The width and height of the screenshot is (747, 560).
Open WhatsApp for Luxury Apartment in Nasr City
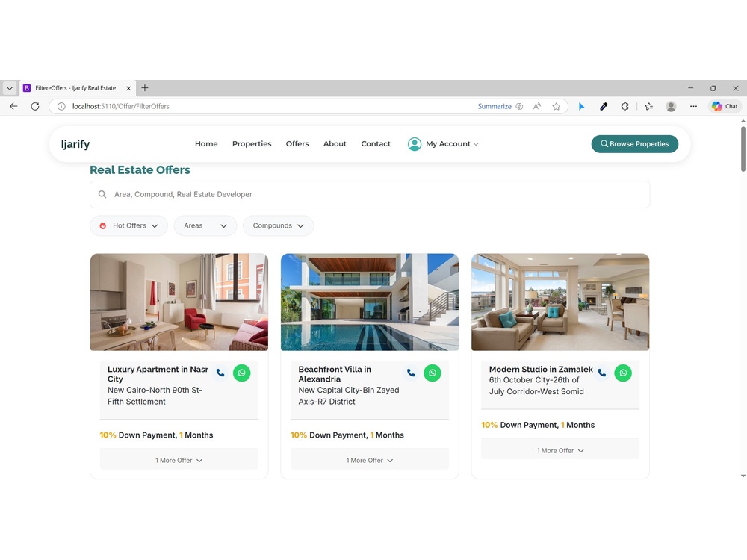pyautogui.click(x=241, y=373)
